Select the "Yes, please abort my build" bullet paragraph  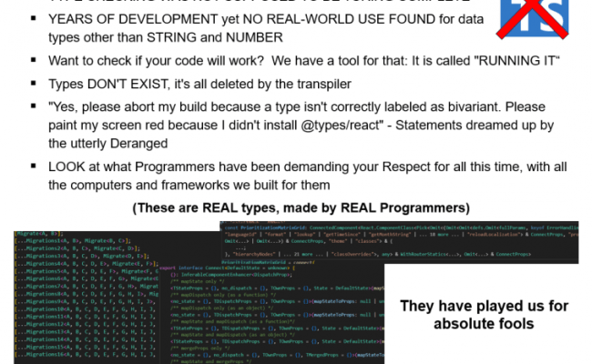tap(301, 126)
